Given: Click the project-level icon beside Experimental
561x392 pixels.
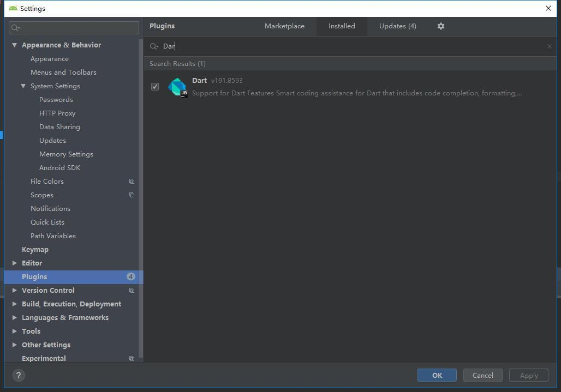Looking at the screenshot, I should (x=132, y=358).
